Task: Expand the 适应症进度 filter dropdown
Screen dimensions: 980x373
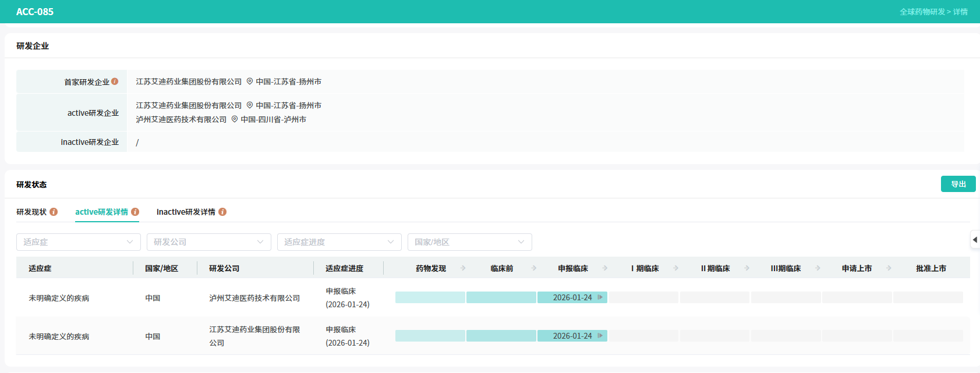Action: [x=339, y=242]
